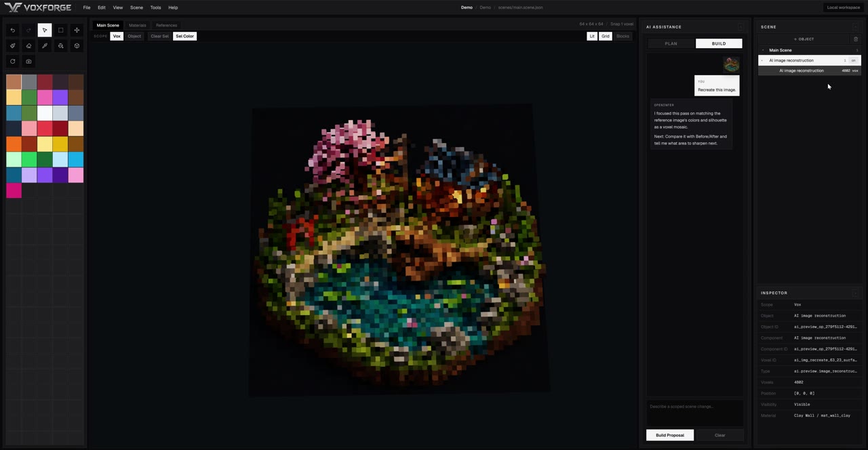Open the Tools menu
Viewport: 868px width, 450px height.
pyautogui.click(x=155, y=7)
